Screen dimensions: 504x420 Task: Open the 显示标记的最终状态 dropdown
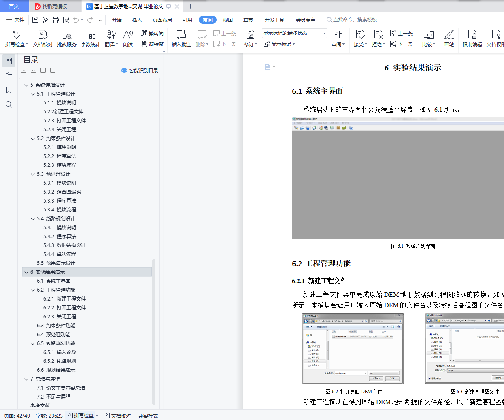pos(294,33)
